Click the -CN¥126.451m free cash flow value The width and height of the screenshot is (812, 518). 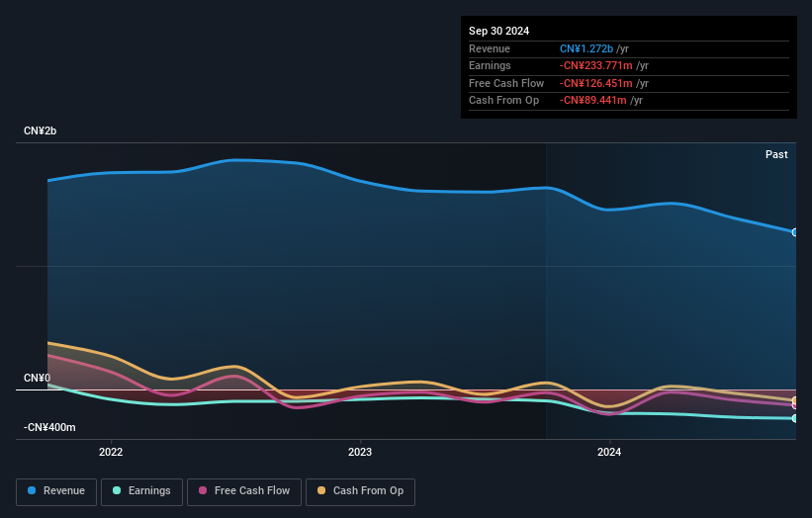pos(595,83)
